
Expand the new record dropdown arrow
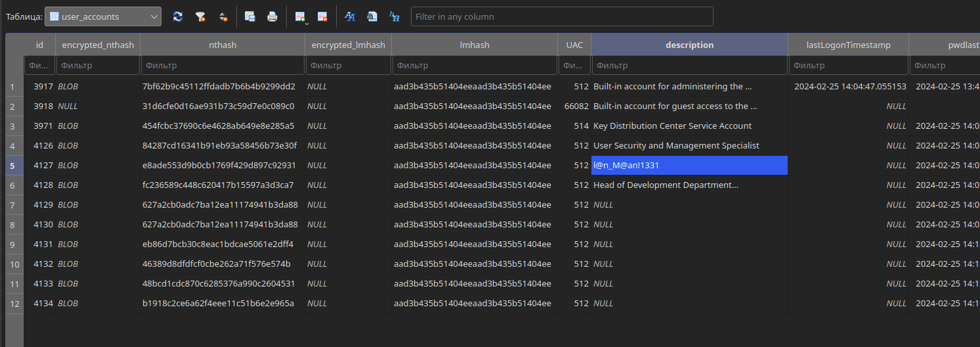click(307, 23)
